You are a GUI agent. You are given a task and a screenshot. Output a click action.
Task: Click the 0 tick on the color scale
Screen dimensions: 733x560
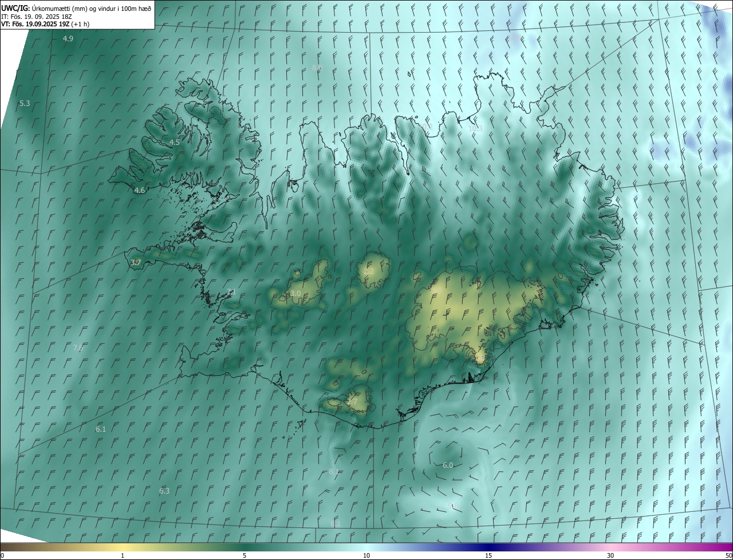(x=2, y=555)
